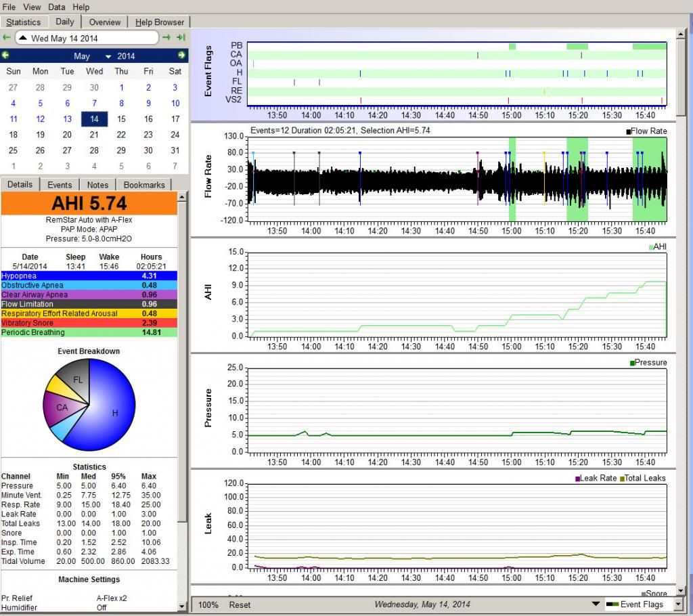Click the Tidal Volume statistics row

click(85, 561)
